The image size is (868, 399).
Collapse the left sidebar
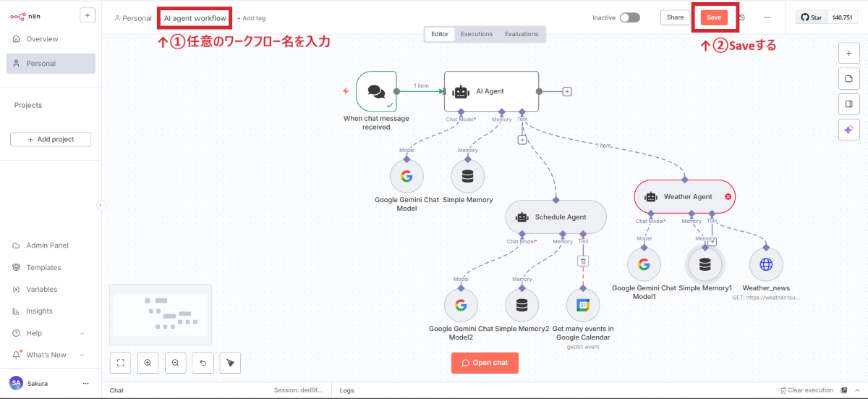[101, 205]
